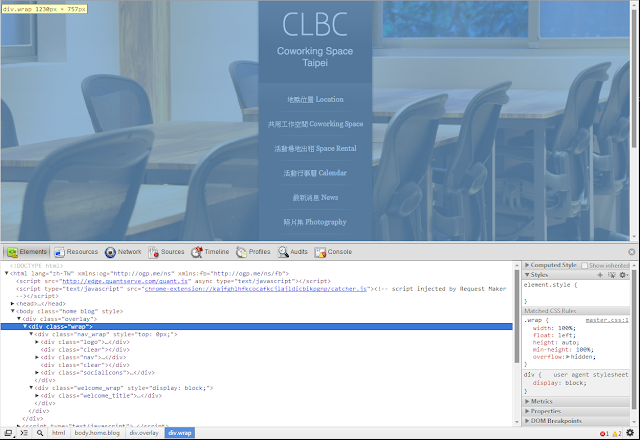The image size is (640, 440).
Task: Collapse the html element node
Action: coord(7,273)
